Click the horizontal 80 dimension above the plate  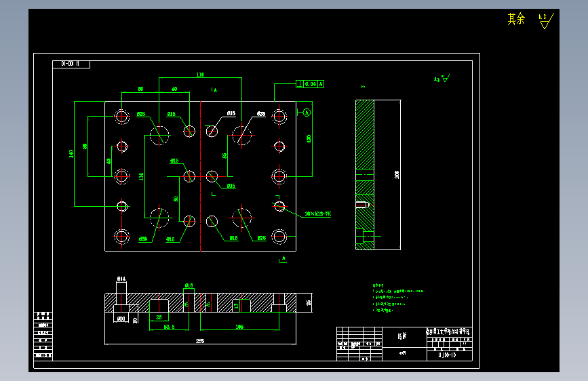coord(140,89)
